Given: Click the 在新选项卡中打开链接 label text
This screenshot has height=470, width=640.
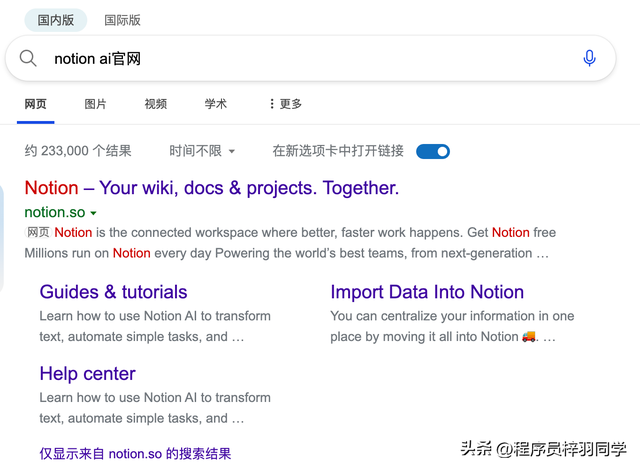Looking at the screenshot, I should 338,151.
